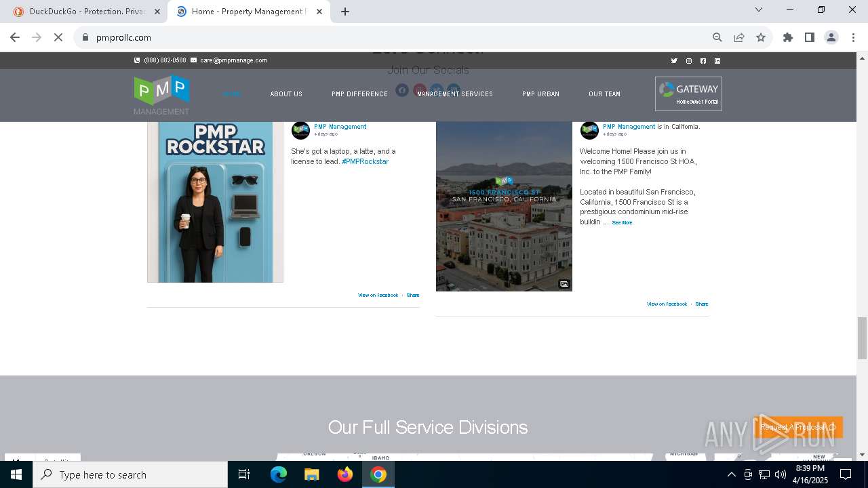This screenshot has width=868, height=488.
Task: Click the round Facebook social circle icon
Action: tap(402, 90)
